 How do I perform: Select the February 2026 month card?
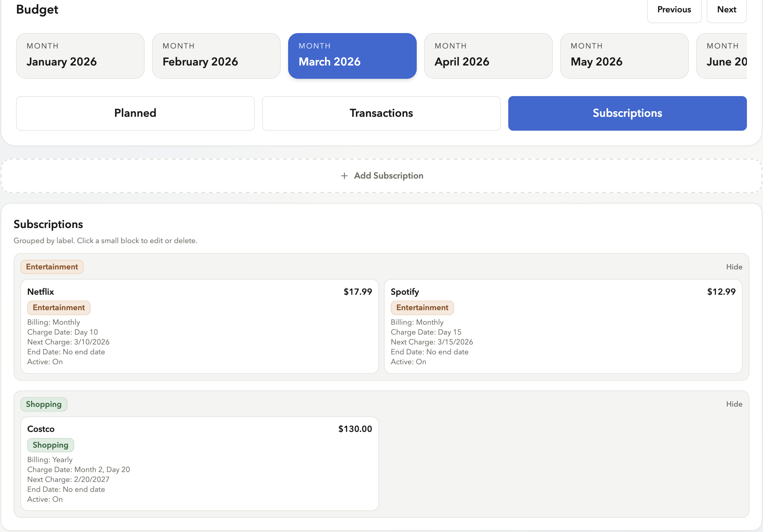216,56
